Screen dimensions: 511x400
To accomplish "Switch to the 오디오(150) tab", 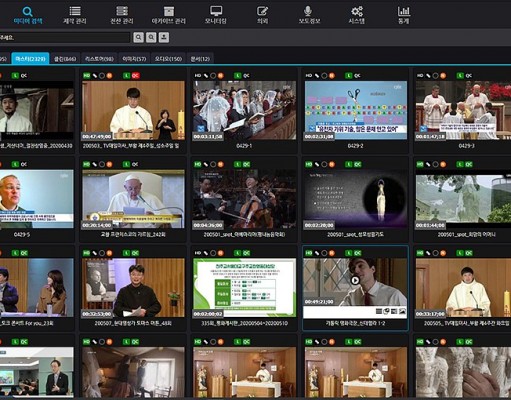I will coord(168,59).
